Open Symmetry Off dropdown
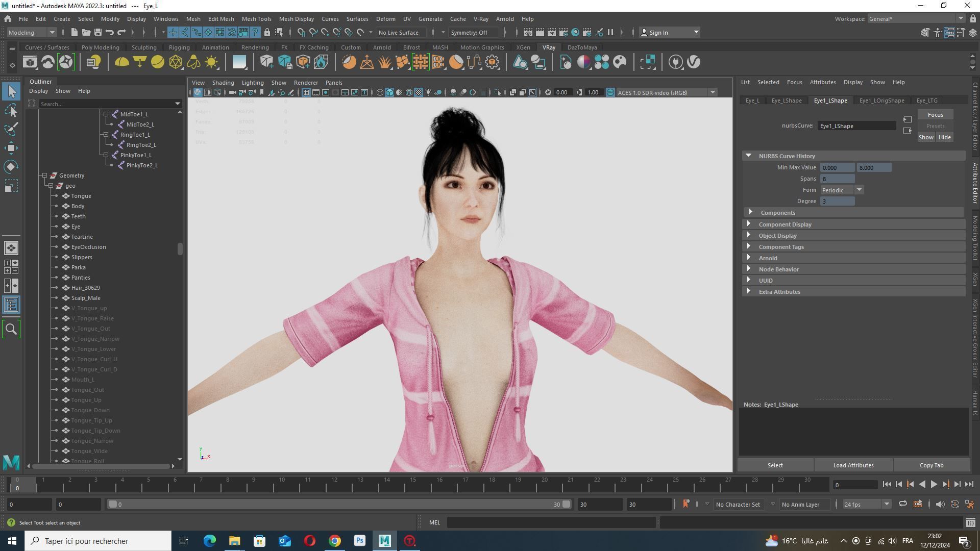Image resolution: width=980 pixels, height=551 pixels. (x=475, y=33)
